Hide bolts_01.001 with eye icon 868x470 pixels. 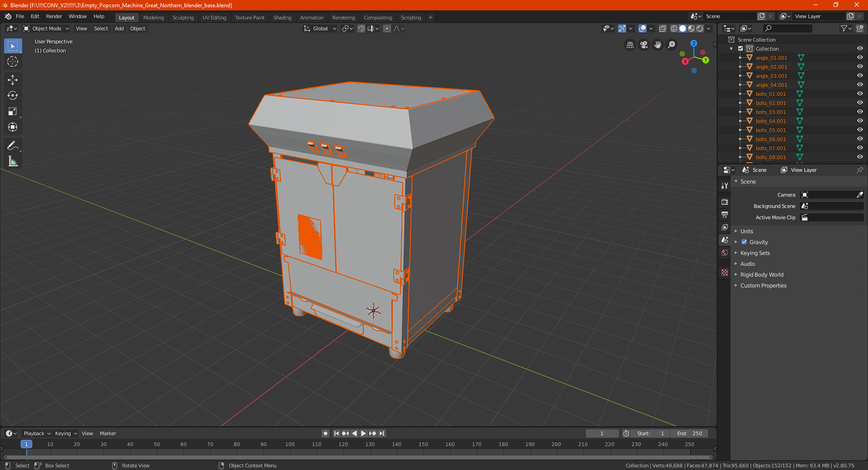pyautogui.click(x=860, y=94)
